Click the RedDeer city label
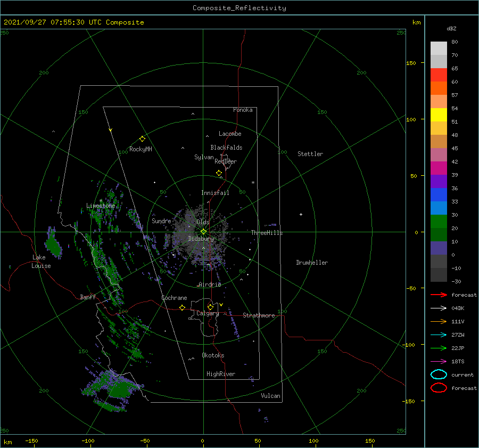479x448 pixels. click(x=226, y=161)
